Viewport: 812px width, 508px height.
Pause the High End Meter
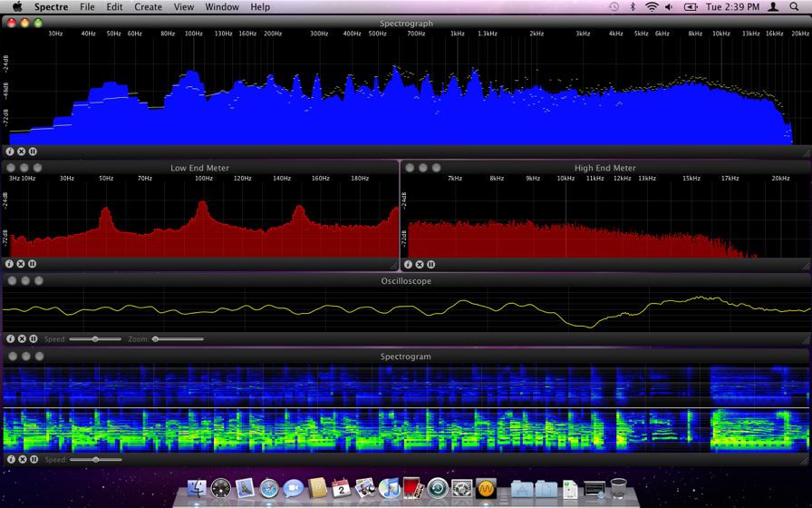point(430,265)
